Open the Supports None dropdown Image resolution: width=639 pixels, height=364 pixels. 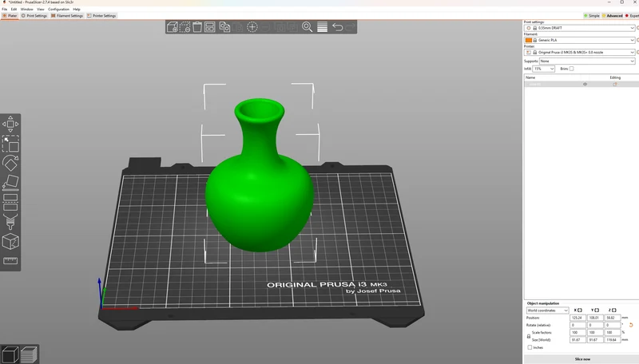click(x=587, y=61)
